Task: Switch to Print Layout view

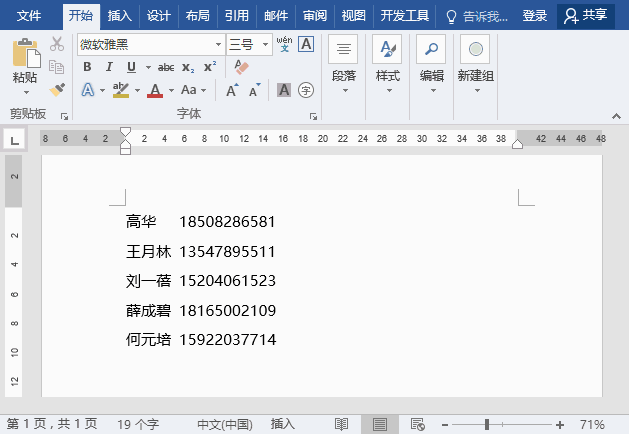Action: (379, 424)
